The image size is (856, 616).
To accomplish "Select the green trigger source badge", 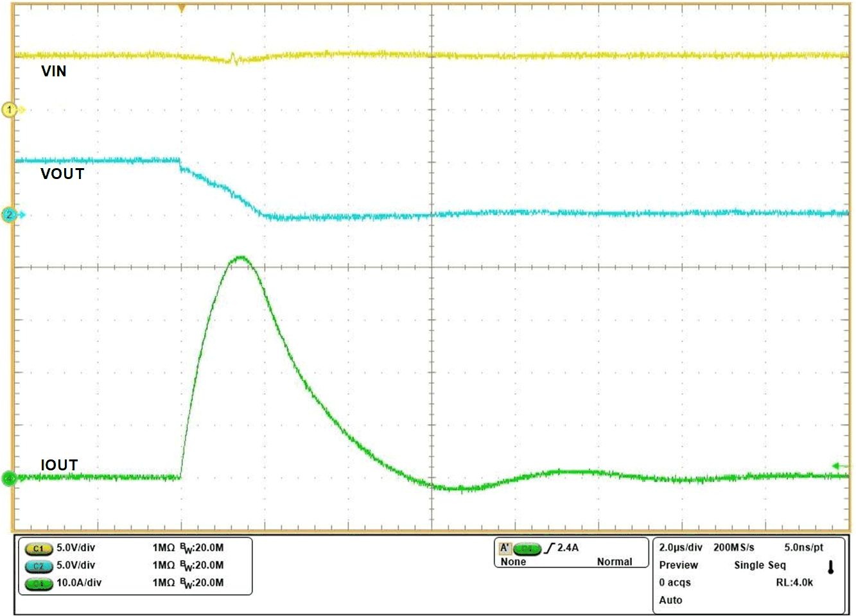I will pos(527,548).
